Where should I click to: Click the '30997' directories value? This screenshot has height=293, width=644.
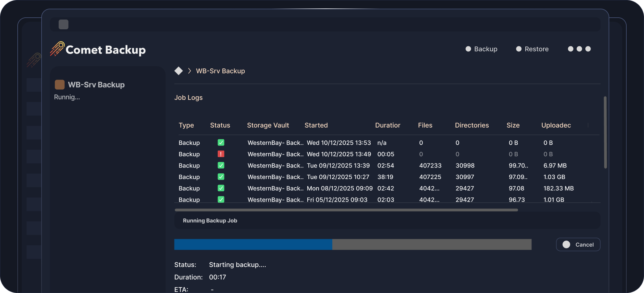click(x=465, y=177)
